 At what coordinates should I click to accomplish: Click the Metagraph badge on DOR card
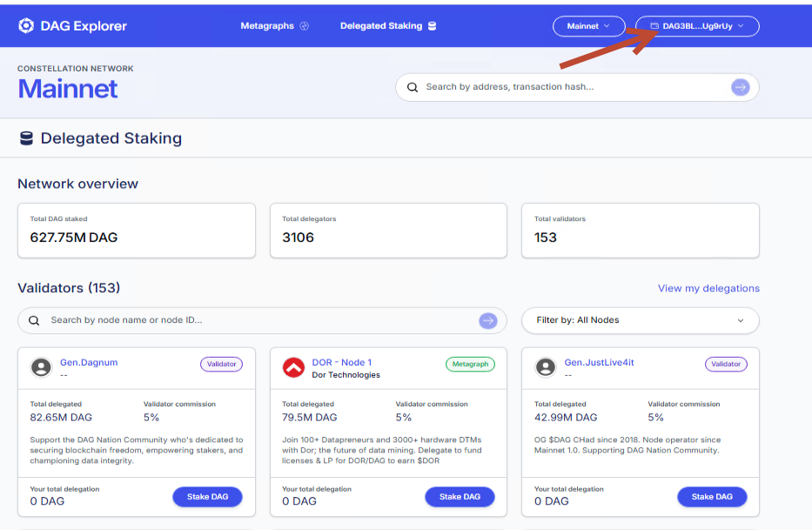tap(470, 365)
